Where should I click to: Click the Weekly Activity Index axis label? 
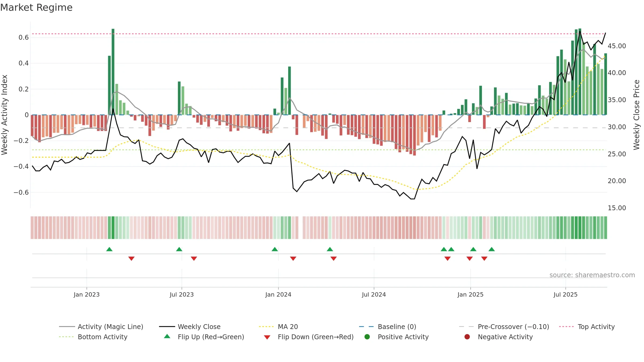tap(4, 115)
